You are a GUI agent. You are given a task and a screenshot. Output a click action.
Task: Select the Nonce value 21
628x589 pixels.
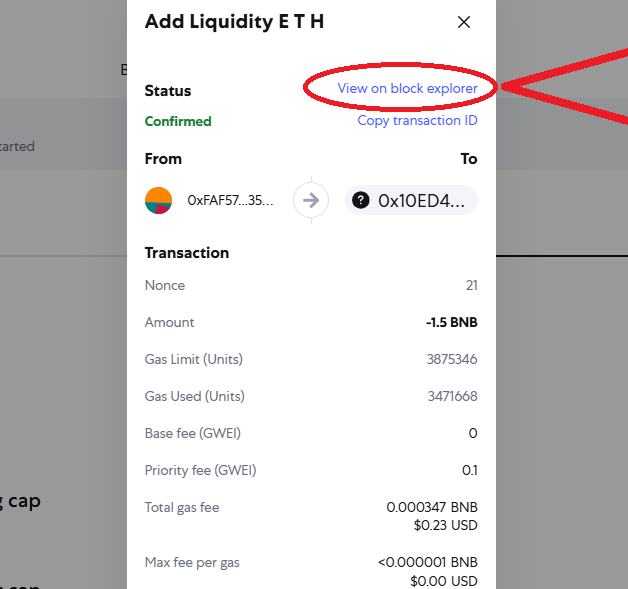(x=471, y=285)
